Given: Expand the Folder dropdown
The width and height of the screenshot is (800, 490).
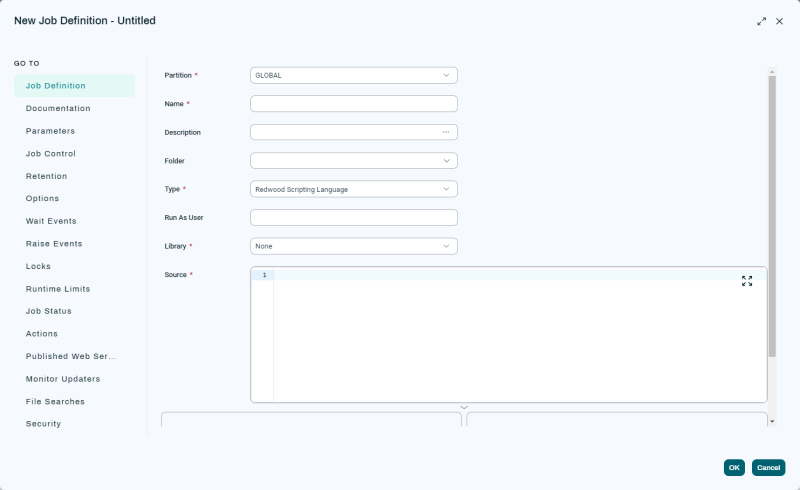Looking at the screenshot, I should [x=446, y=160].
